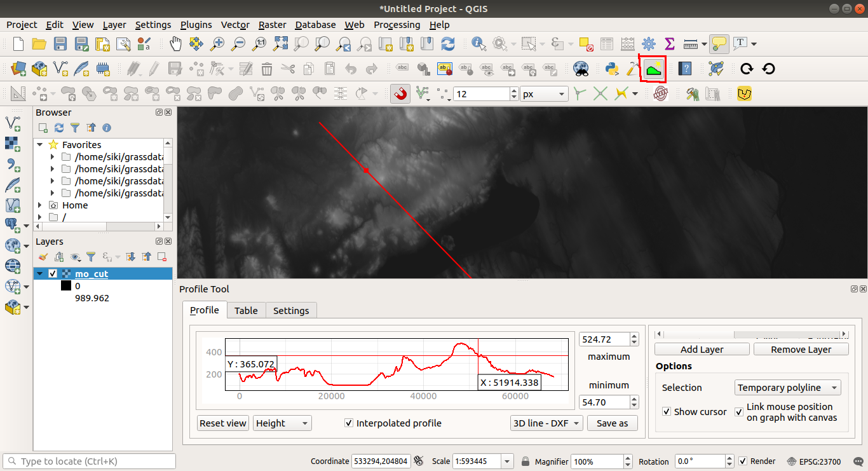This screenshot has width=868, height=471.
Task: Click the Remove Layer button
Action: (801, 350)
